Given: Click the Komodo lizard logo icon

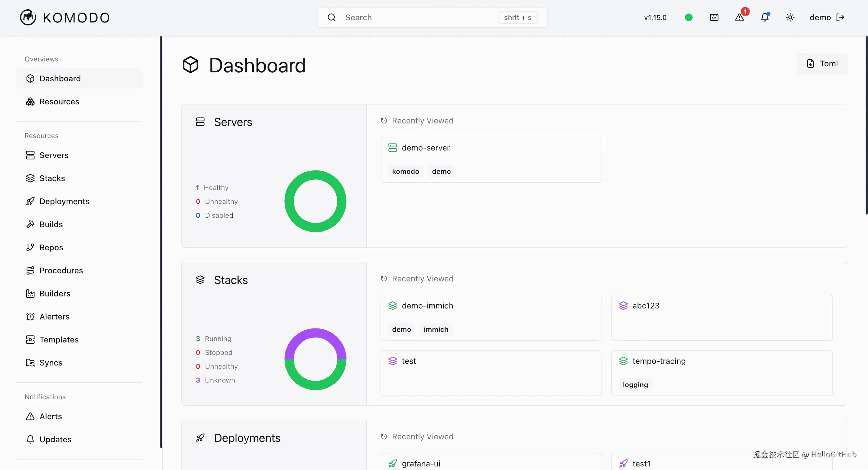Looking at the screenshot, I should coord(28,17).
